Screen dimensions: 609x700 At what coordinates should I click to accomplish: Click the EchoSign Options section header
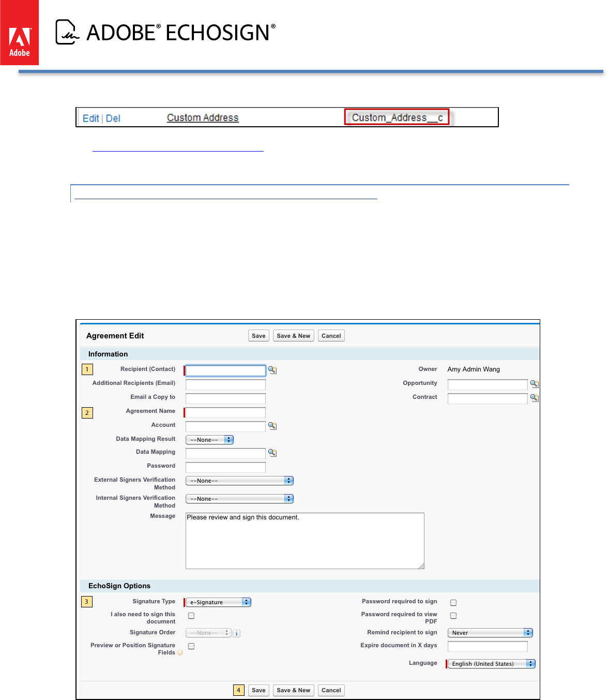[x=119, y=586]
